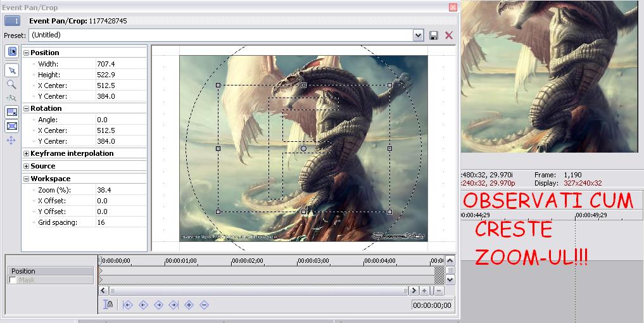Viewport: 644px width, 323px height.
Task: Delete the preset with the red X
Action: pyautogui.click(x=449, y=35)
